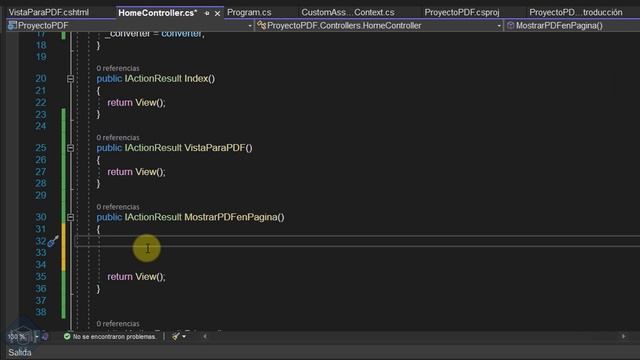Switch to the ProyectoPDF.csproj tab

pyautogui.click(x=462, y=12)
